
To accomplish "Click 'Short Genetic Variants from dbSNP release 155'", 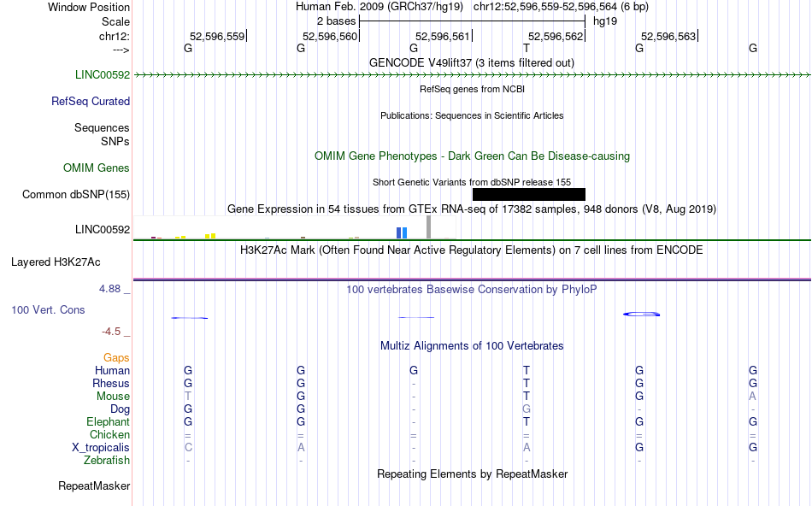I will pos(472,182).
